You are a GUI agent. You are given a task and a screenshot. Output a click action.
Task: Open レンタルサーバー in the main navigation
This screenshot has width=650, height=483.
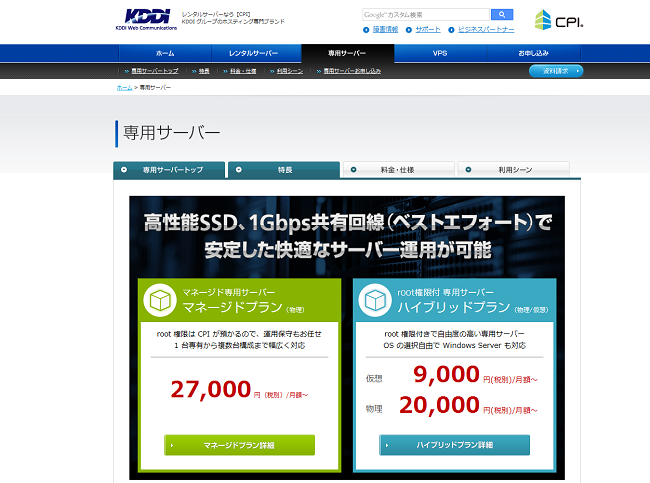tap(253, 53)
